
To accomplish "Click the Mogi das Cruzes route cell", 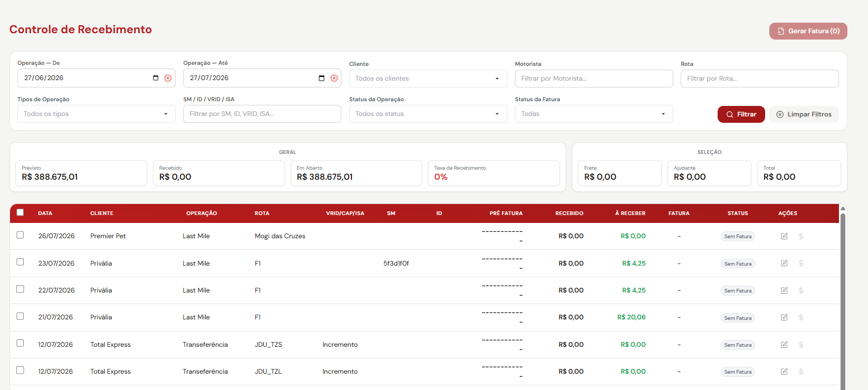I will [280, 236].
